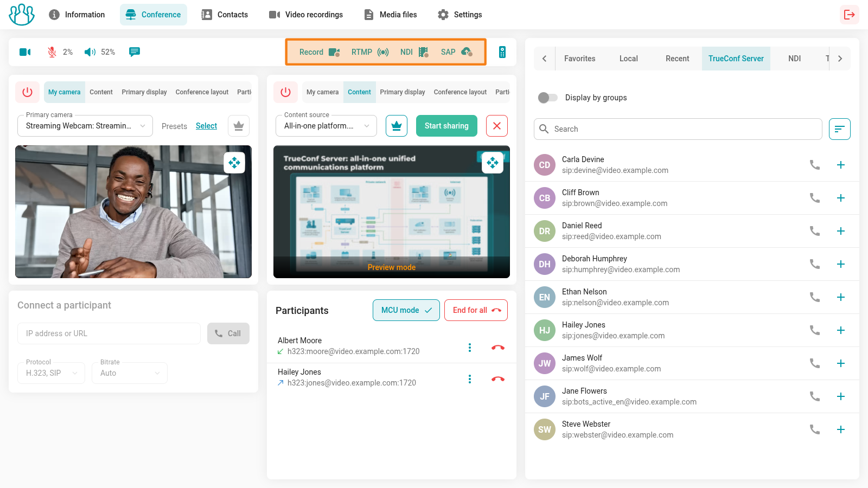Hang up Albert Moore's call

click(x=498, y=348)
